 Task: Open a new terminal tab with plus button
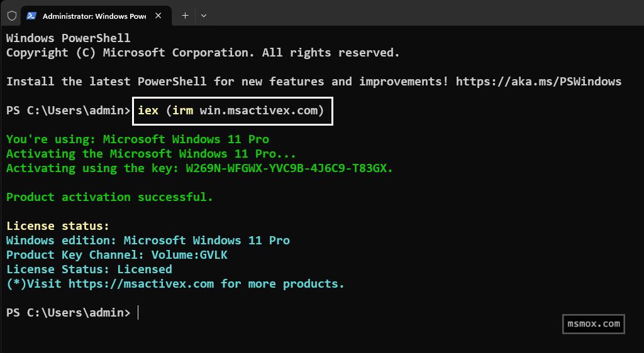[185, 16]
